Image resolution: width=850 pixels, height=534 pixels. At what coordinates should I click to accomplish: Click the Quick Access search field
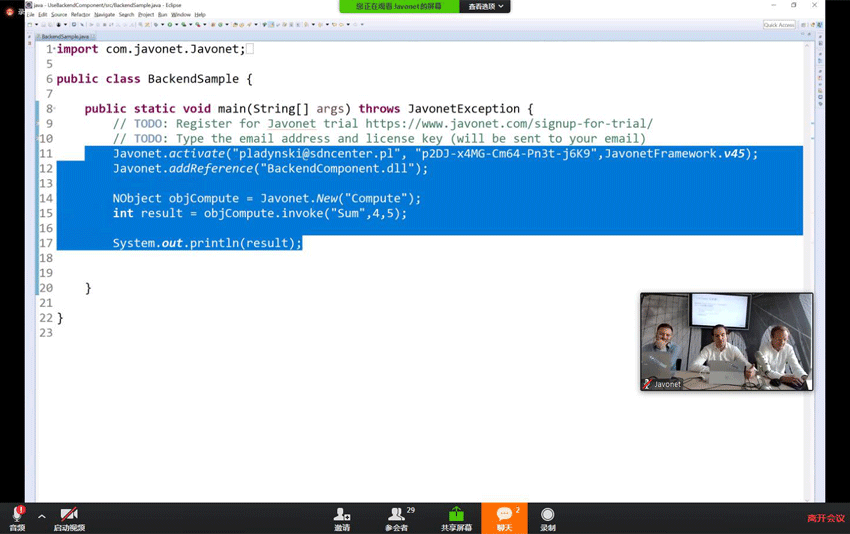pyautogui.click(x=779, y=25)
